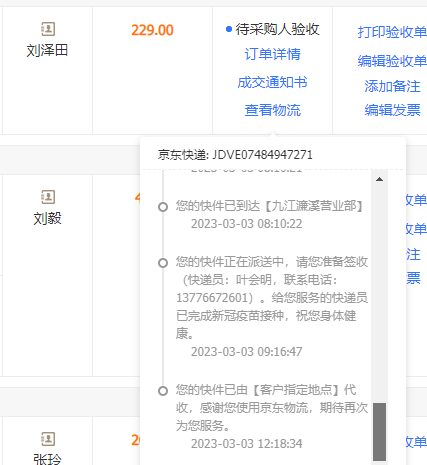Click 查看物流 link
This screenshot has height=465, width=427.
[x=272, y=110]
